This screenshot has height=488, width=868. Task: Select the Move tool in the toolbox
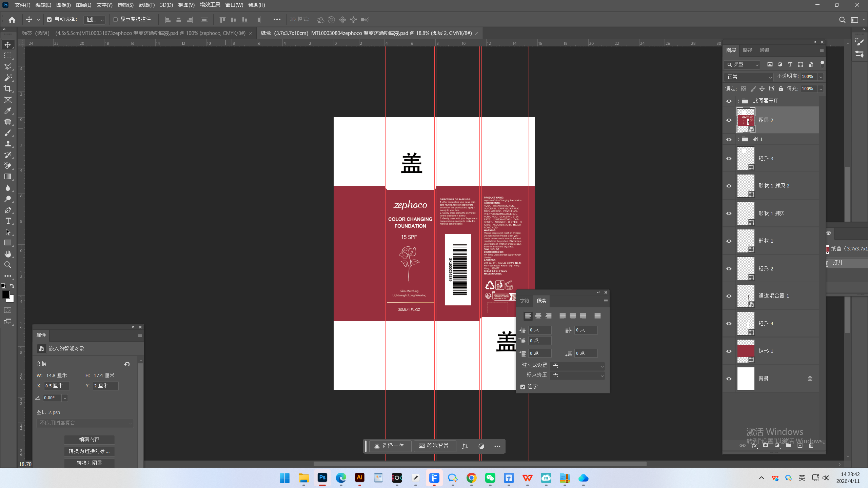point(8,45)
